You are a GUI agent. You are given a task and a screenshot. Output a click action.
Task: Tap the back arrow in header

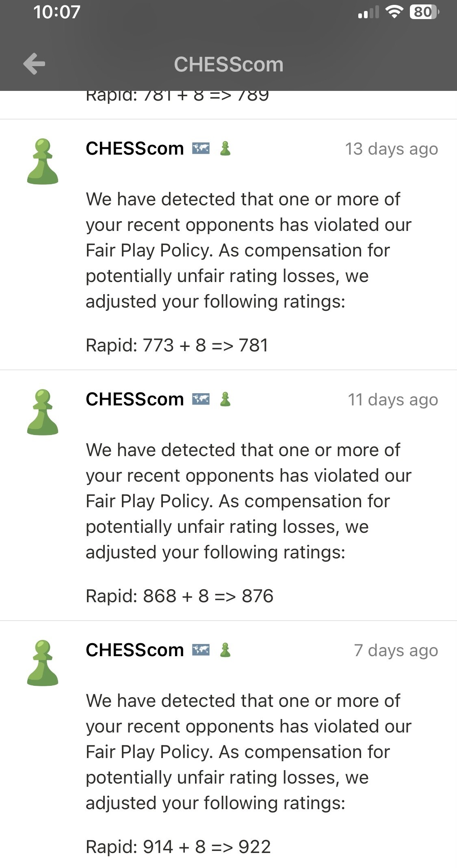(34, 64)
